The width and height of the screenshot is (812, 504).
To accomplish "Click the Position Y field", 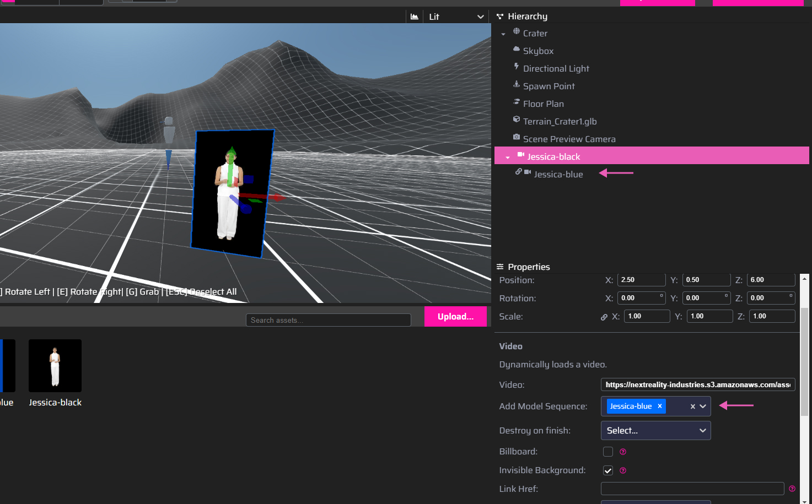I will point(706,280).
